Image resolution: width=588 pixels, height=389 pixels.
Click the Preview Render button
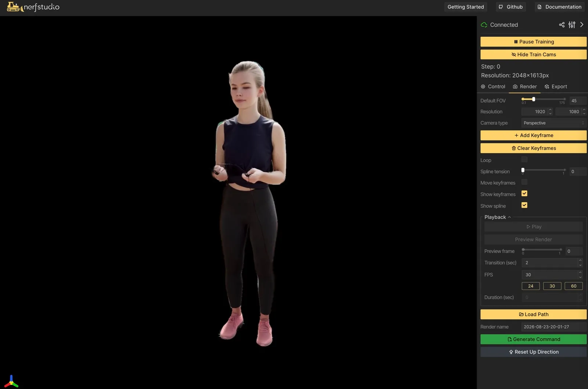533,239
